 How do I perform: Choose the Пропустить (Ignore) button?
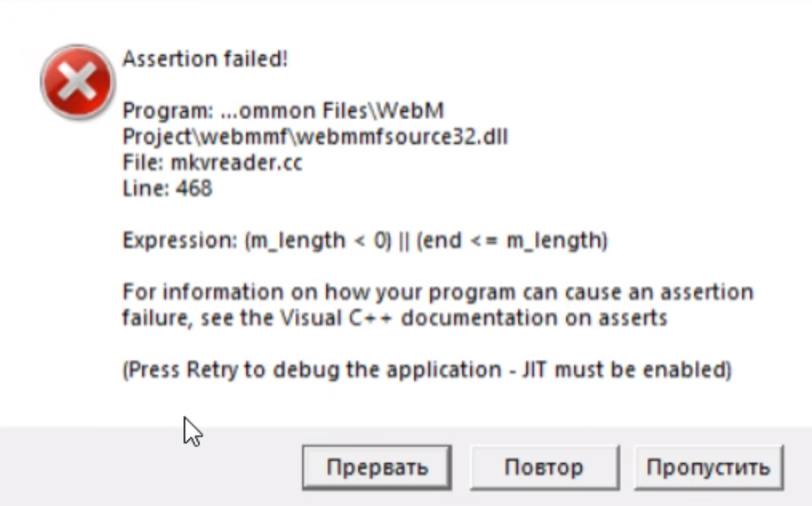[x=708, y=467]
